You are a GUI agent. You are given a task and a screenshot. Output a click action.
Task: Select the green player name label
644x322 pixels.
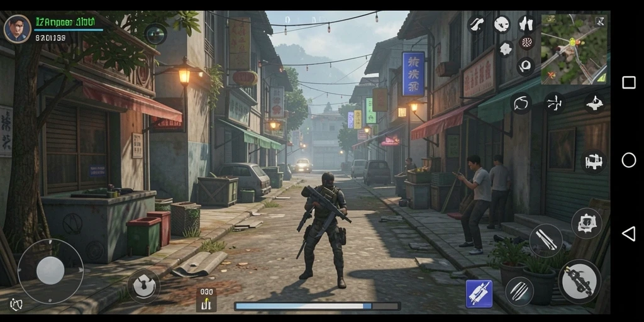[65, 22]
